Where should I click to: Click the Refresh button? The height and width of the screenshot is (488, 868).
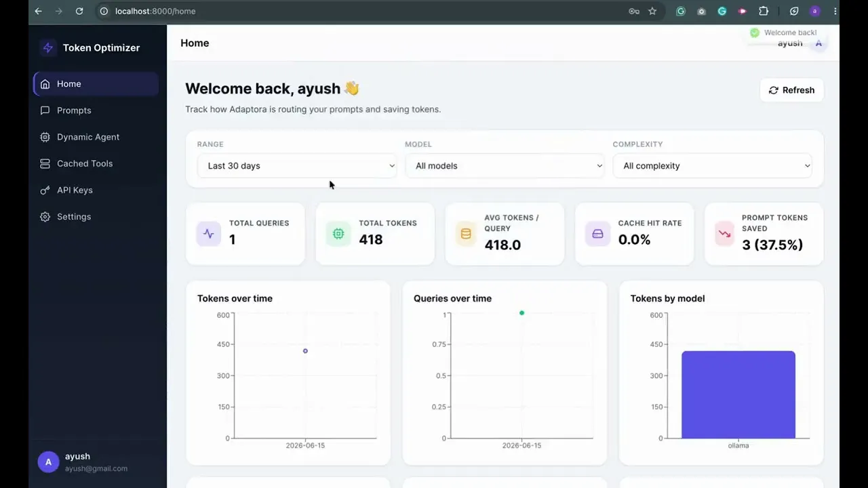click(x=791, y=90)
